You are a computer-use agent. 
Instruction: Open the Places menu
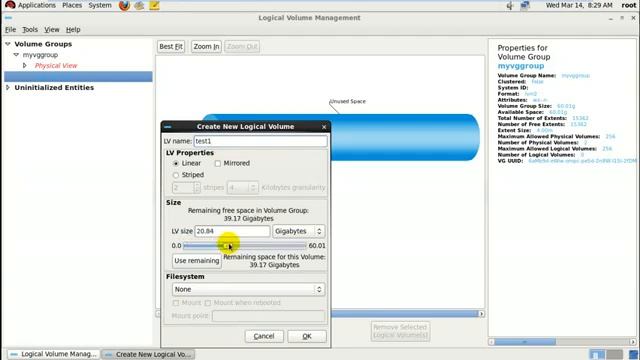click(72, 5)
